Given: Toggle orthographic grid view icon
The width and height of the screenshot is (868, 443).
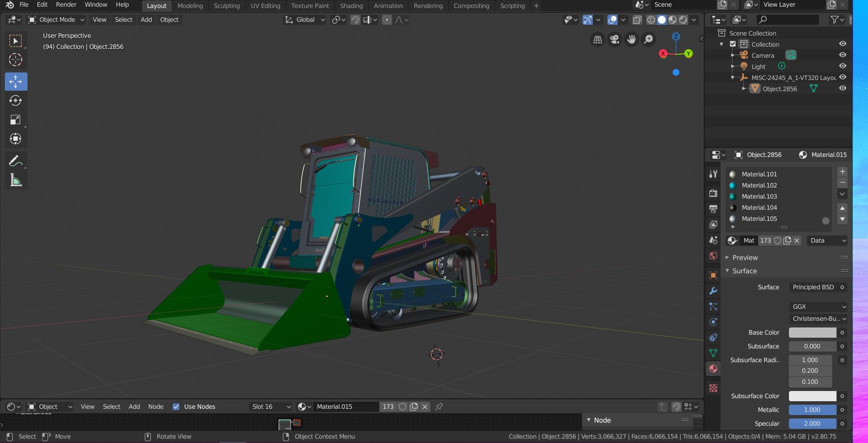Looking at the screenshot, I should click(598, 40).
